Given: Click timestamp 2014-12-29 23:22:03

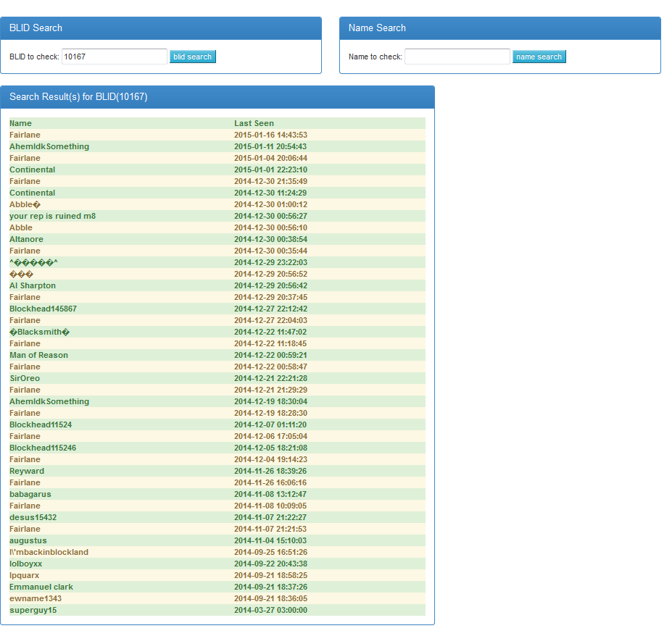Looking at the screenshot, I should (270, 262).
